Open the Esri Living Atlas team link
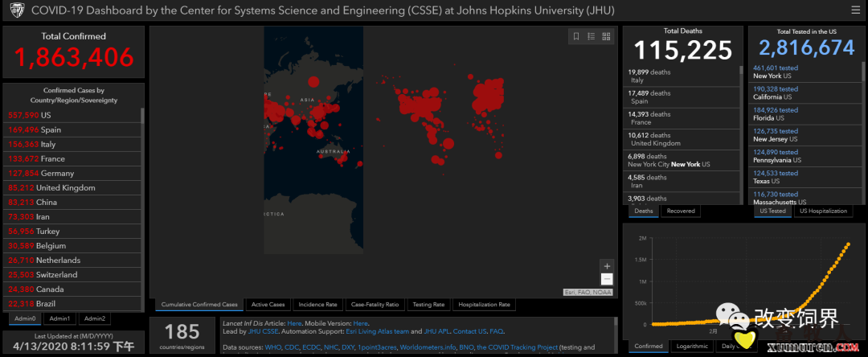Image resolution: width=868 pixels, height=357 pixels. coord(385,331)
